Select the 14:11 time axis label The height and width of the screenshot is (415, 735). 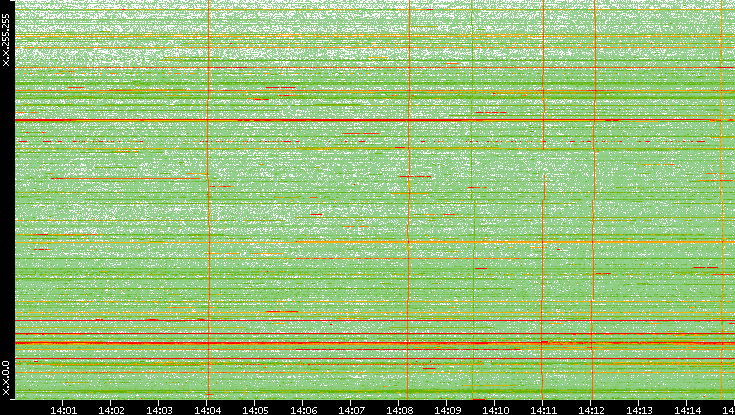click(x=543, y=410)
